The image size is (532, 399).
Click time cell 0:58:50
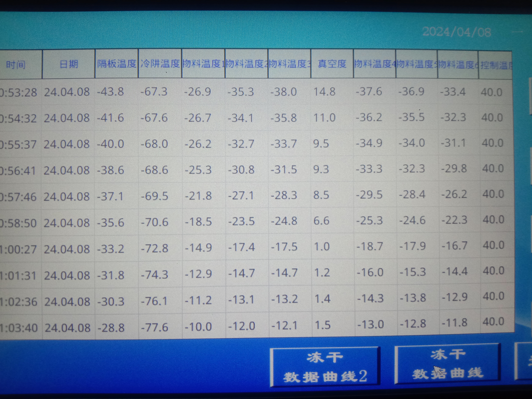18,223
